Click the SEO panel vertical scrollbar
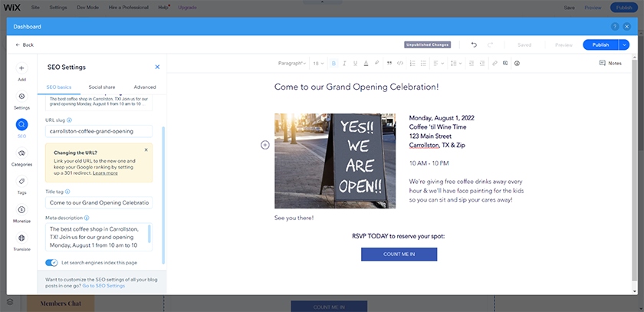Screen dimensions: 644x312 pos(163,195)
